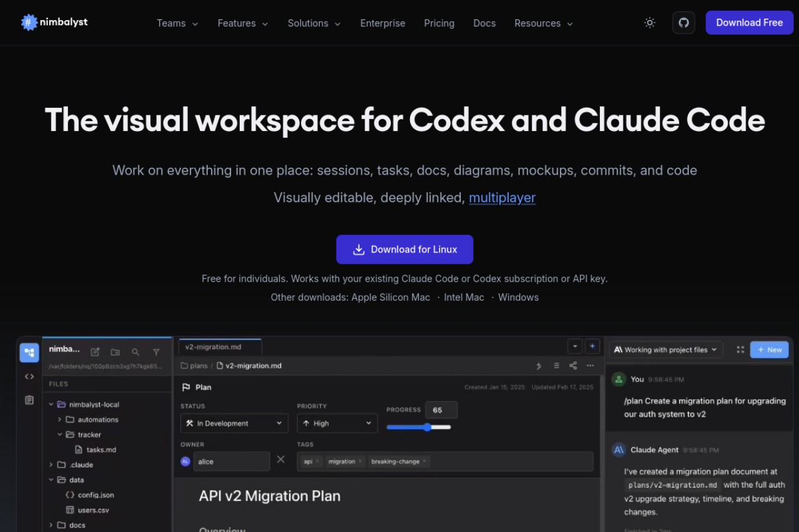Screen dimensions: 799x532
Task: Click the plus icon beside the tab dropdown
Action: click(592, 346)
